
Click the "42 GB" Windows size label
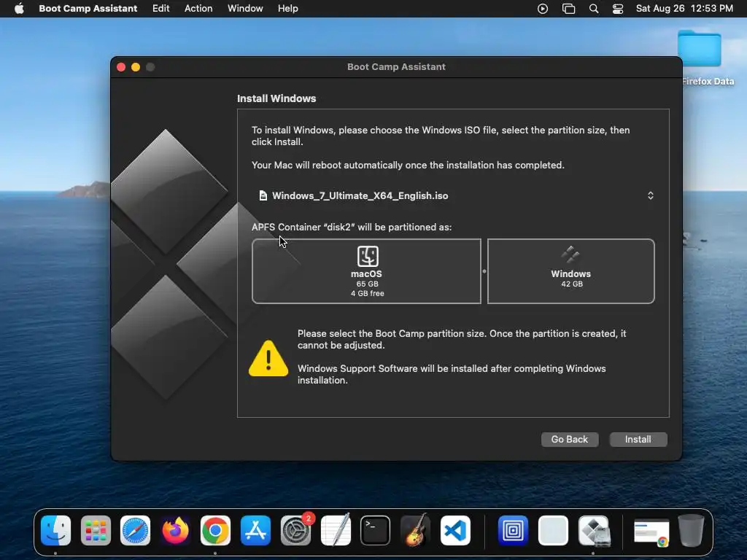coord(572,284)
